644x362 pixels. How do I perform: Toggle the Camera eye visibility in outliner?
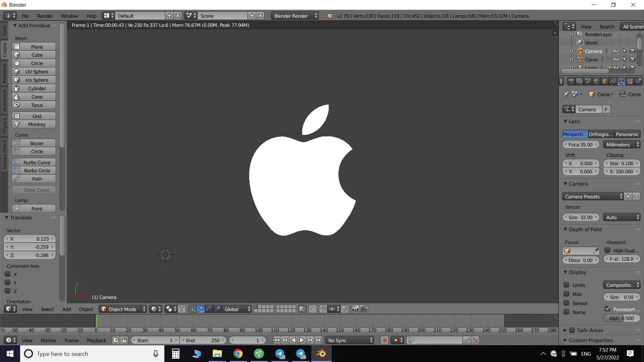616,51
